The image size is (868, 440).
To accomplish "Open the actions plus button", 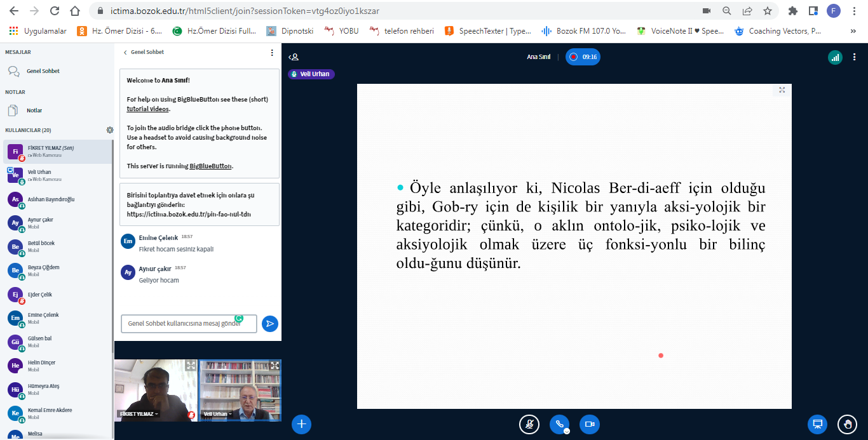I will (x=301, y=424).
